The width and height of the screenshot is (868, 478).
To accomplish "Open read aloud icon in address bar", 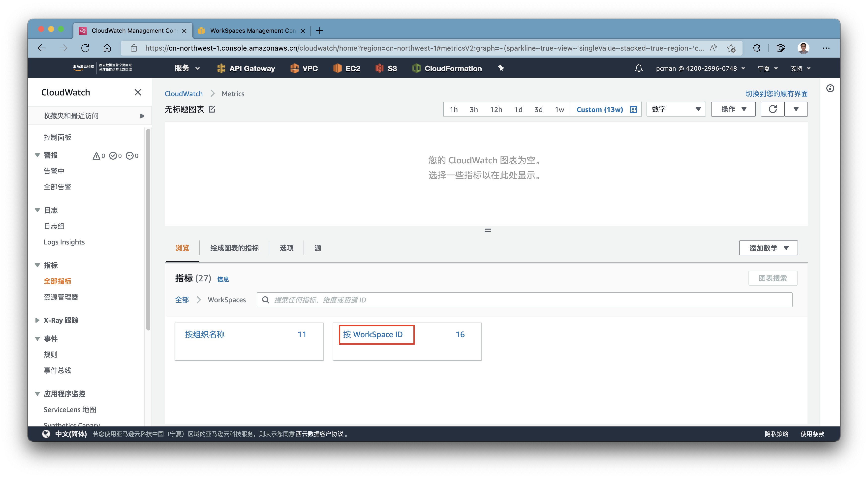I will (713, 48).
